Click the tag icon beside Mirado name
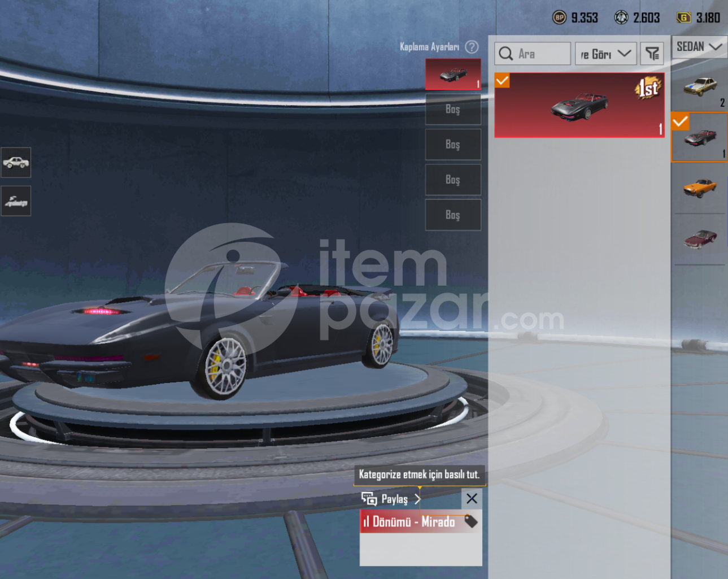728x579 pixels. pyautogui.click(x=471, y=521)
